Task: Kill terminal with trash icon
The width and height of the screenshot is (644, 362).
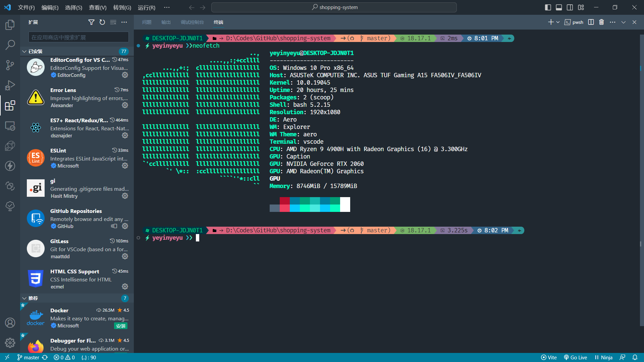Action: click(x=601, y=22)
